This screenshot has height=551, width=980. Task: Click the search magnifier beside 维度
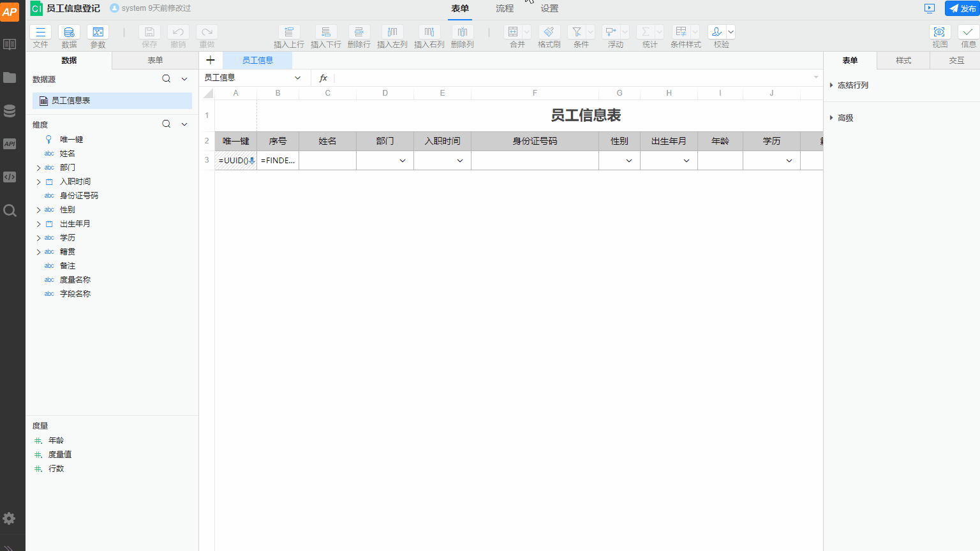click(x=166, y=124)
